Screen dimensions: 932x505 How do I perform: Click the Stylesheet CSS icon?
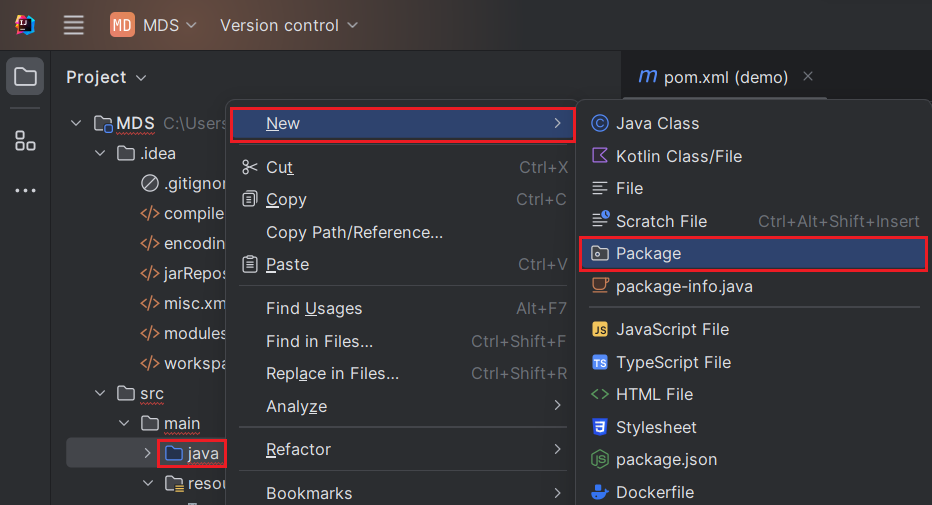(x=600, y=427)
